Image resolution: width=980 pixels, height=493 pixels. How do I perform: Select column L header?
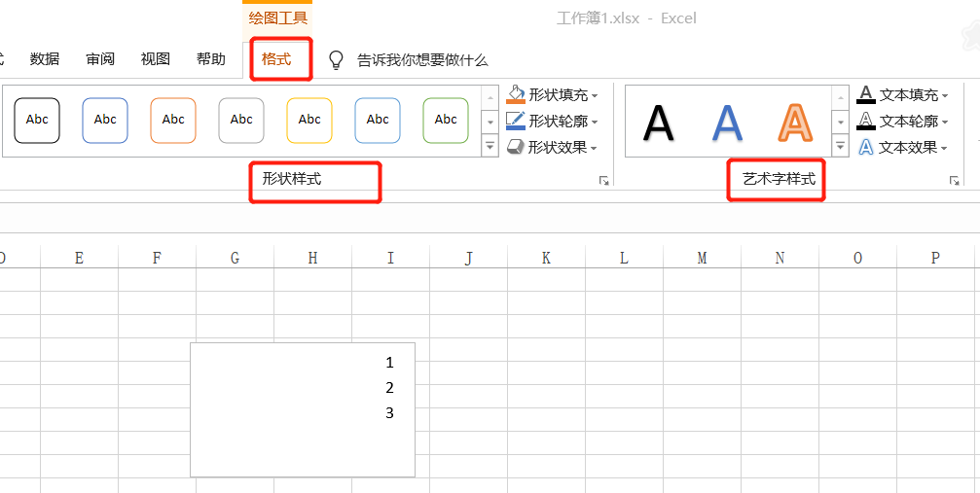tap(624, 258)
